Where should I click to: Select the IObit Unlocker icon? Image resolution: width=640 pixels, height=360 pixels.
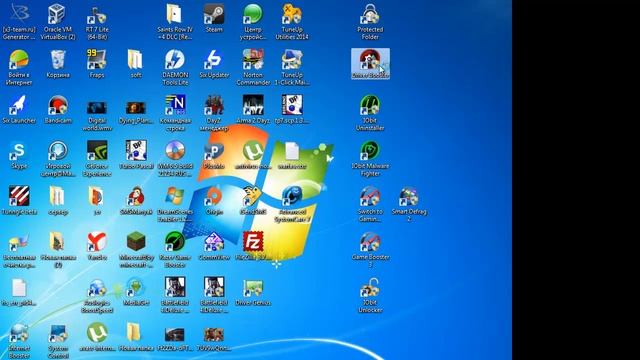pyautogui.click(x=370, y=296)
